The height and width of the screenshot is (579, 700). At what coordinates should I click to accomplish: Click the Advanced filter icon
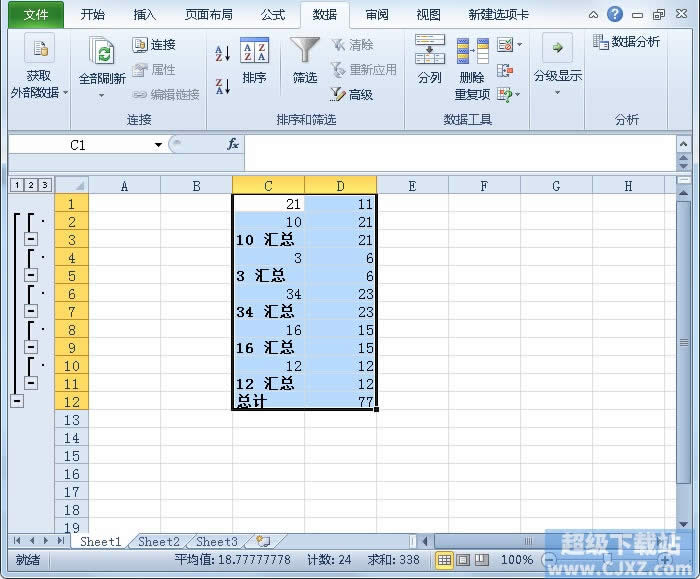(338, 94)
